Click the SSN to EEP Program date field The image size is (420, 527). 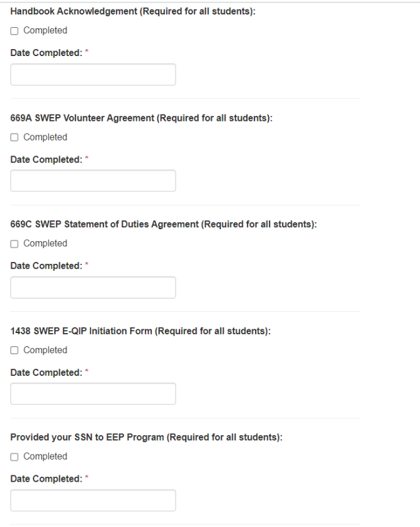point(93,500)
